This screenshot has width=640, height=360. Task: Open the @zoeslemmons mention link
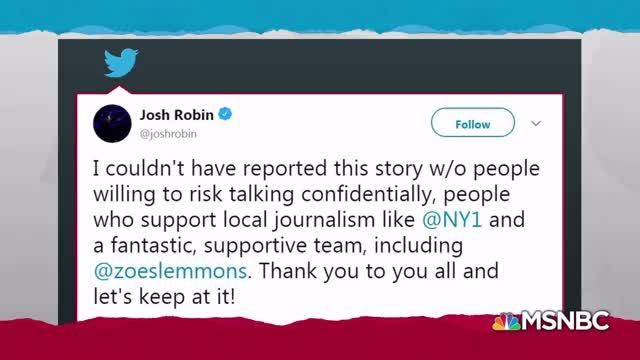tap(170, 271)
